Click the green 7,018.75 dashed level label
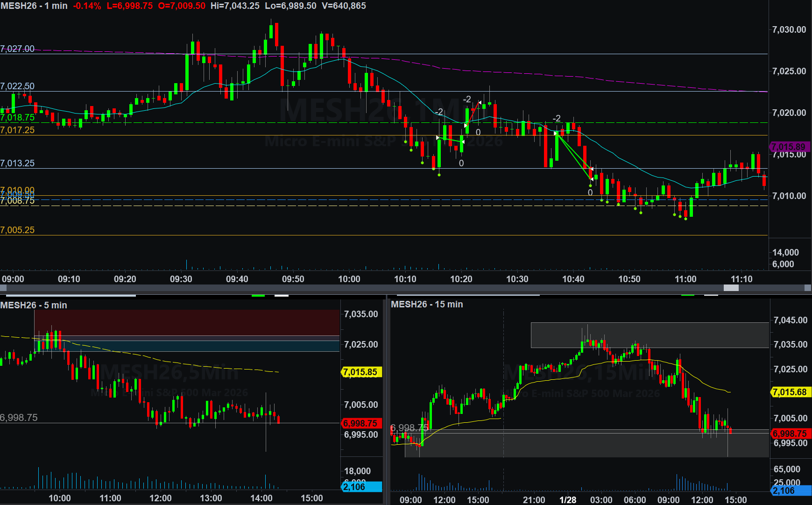The image size is (812, 505). click(17, 118)
